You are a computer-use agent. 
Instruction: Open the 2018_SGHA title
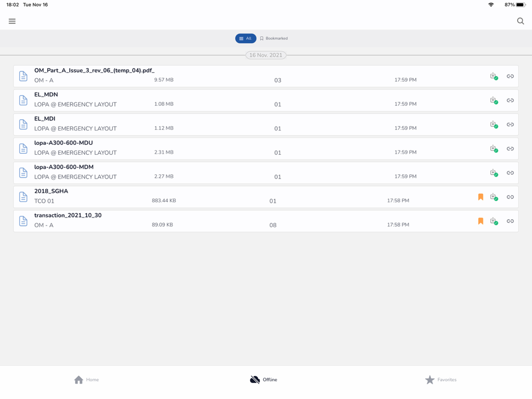[51, 191]
